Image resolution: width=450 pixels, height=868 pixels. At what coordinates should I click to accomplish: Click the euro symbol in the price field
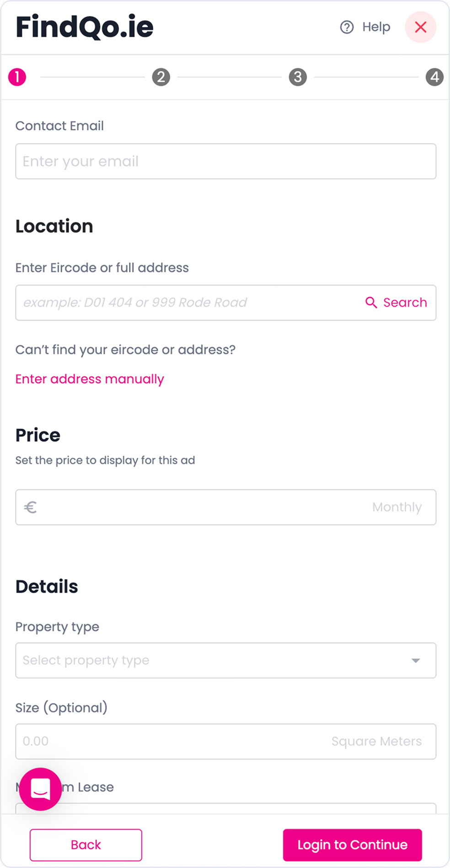coord(30,507)
